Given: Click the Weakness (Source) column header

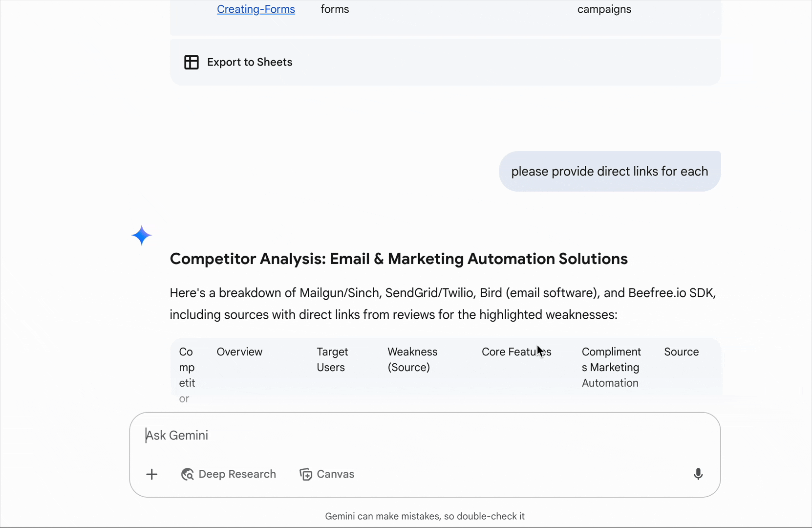Looking at the screenshot, I should [x=412, y=360].
